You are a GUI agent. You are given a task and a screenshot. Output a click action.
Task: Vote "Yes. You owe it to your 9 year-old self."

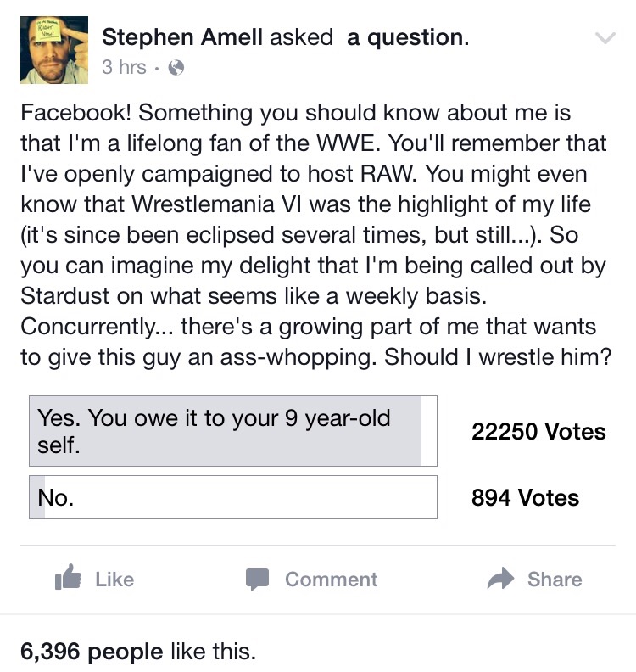point(232,431)
